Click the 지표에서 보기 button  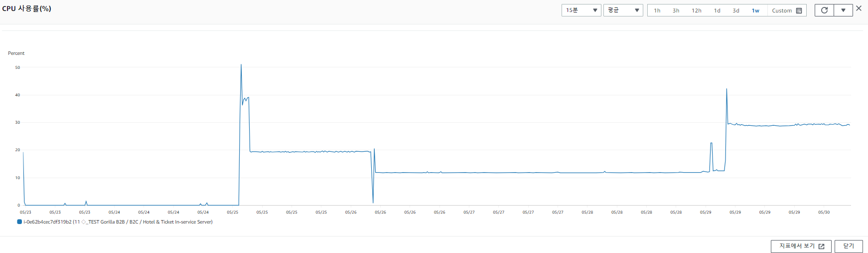tap(801, 246)
